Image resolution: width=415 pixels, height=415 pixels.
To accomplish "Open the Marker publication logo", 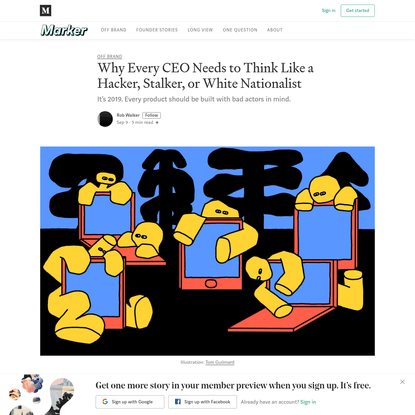I will [x=64, y=30].
